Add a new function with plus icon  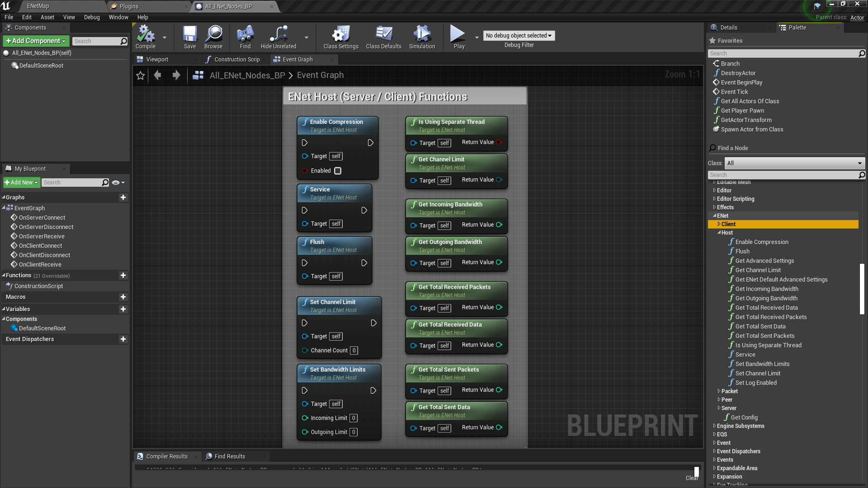[x=123, y=275]
